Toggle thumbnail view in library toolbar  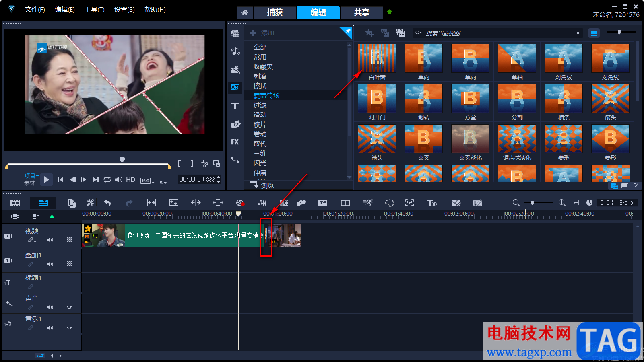pos(594,33)
